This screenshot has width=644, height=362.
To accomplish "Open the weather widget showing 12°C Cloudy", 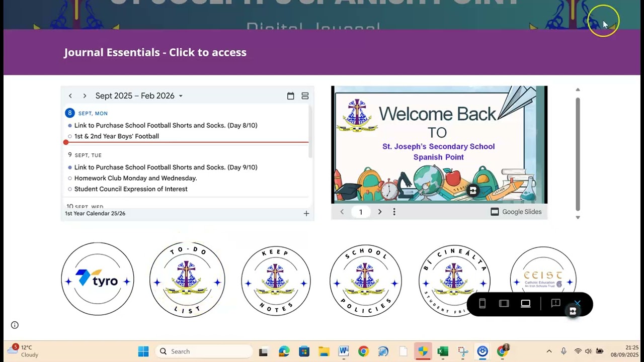I will coord(23,351).
